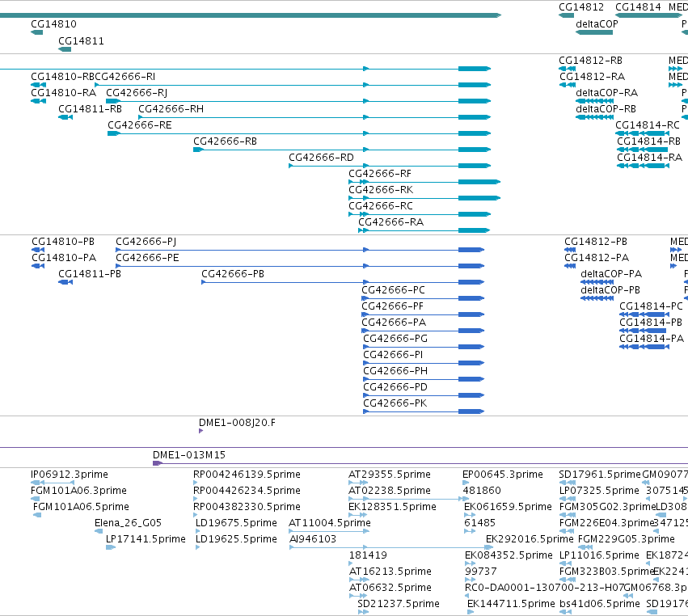Click protein CG42666-PB label
The image size is (688, 616).
coord(233,274)
